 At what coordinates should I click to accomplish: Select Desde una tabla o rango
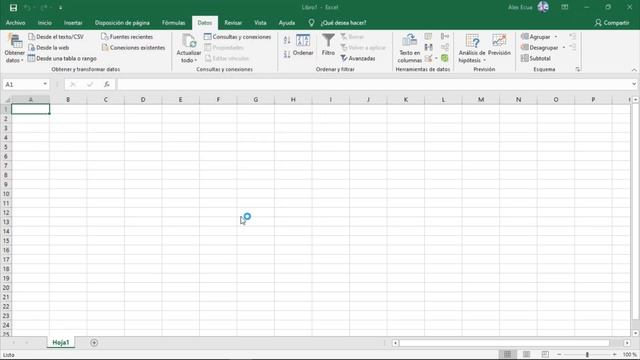tap(62, 58)
